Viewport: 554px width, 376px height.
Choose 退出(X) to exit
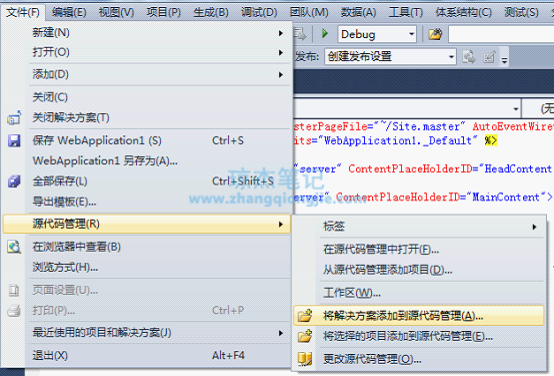click(x=146, y=356)
